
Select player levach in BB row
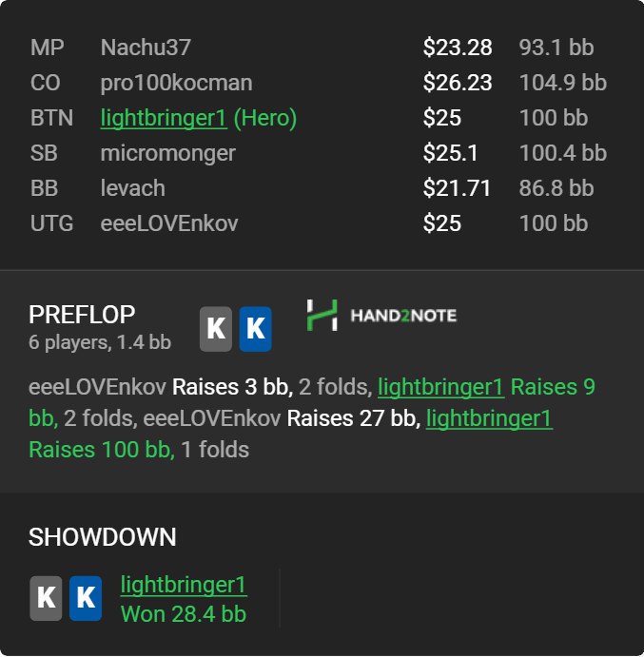[x=132, y=187]
